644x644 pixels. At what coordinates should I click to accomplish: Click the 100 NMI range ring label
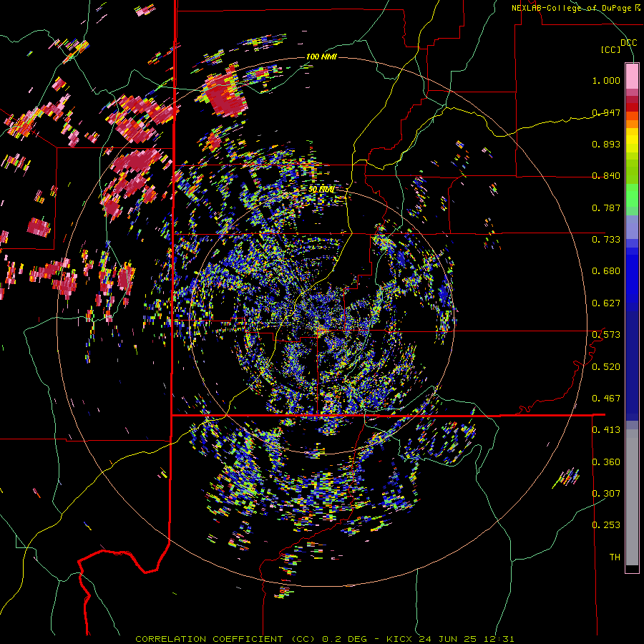321,57
